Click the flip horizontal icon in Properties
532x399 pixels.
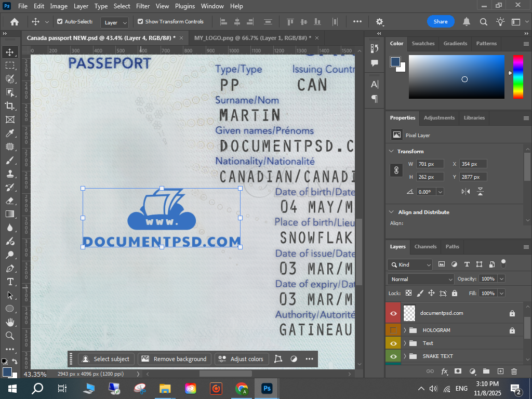(465, 192)
